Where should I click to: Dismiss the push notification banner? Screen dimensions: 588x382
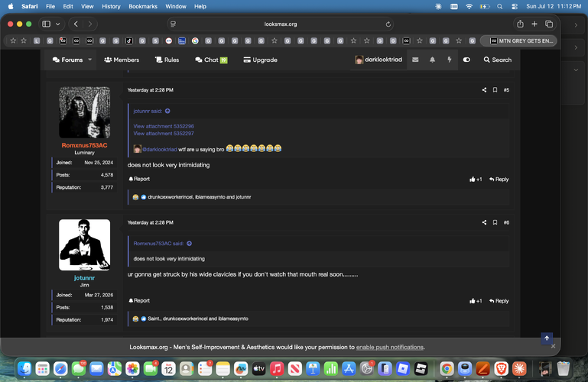(553, 346)
